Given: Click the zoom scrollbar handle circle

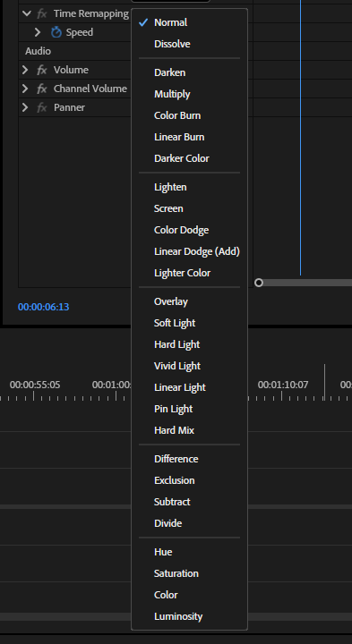Looking at the screenshot, I should [x=259, y=283].
